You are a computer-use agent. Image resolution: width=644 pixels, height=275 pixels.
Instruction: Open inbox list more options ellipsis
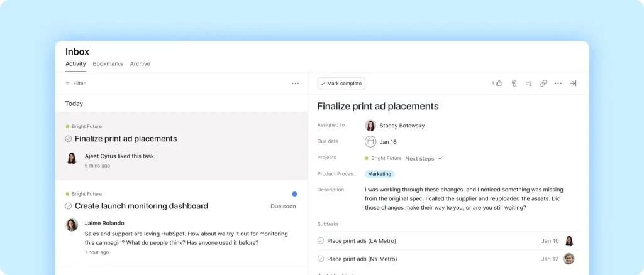pos(295,83)
